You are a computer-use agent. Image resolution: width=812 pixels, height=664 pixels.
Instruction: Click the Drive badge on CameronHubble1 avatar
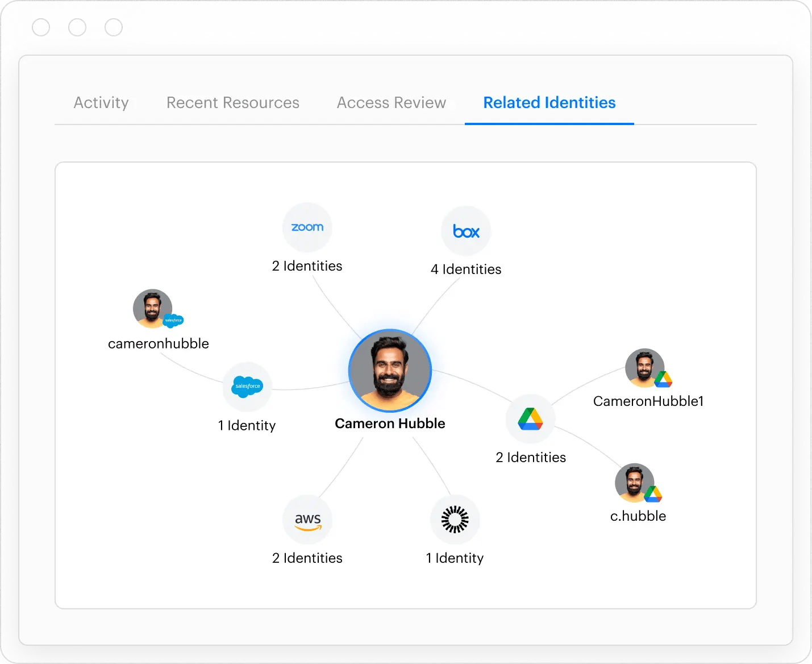point(663,379)
